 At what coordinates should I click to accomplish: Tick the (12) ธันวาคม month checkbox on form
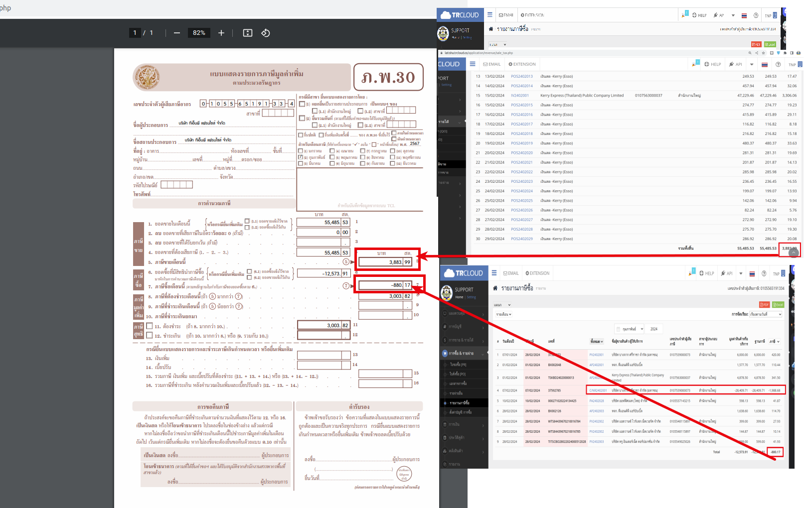click(x=392, y=163)
